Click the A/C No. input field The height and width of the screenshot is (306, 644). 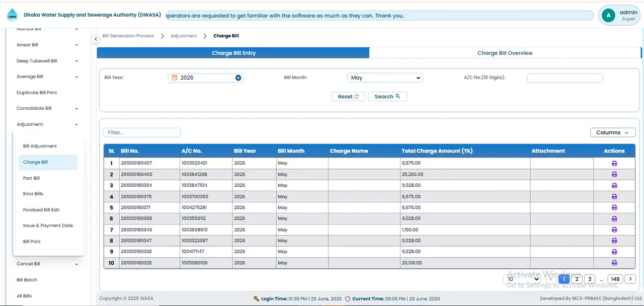[565, 78]
